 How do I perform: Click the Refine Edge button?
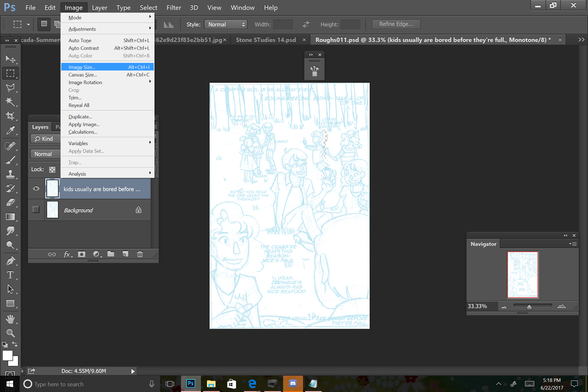click(x=396, y=24)
